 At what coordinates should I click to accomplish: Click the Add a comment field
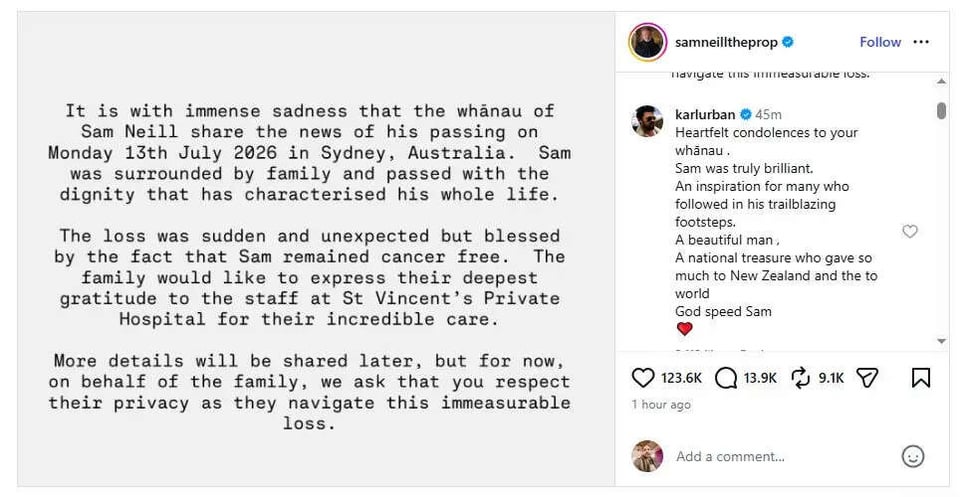[784, 456]
